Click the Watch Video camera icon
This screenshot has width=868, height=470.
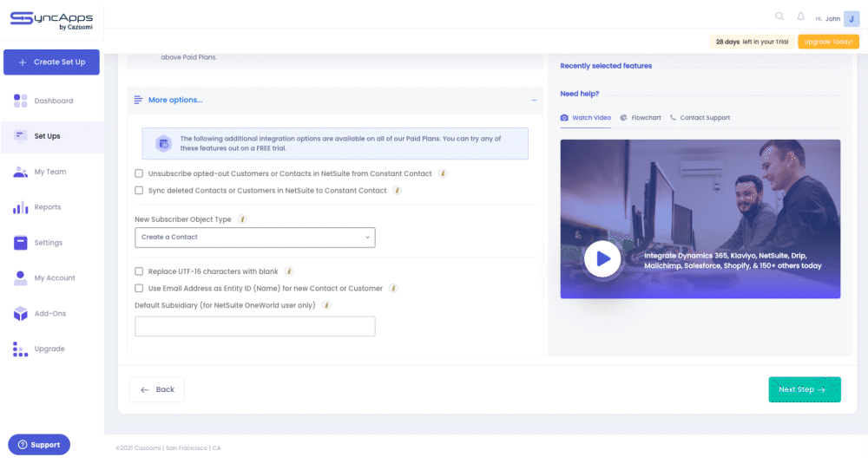[x=564, y=118]
